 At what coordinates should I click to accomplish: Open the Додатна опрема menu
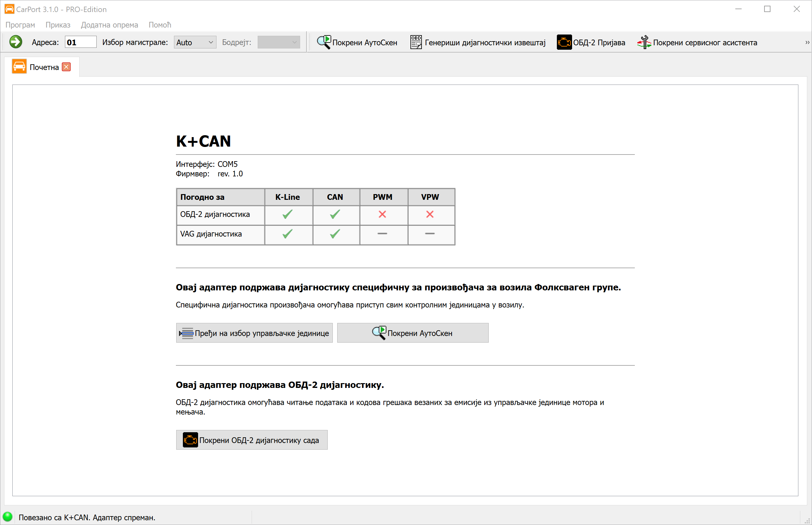click(109, 25)
